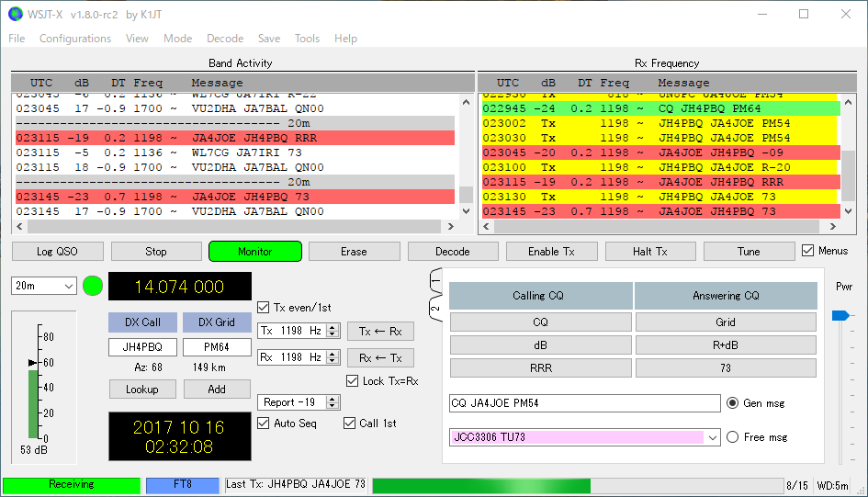Open the Decode menu

pyautogui.click(x=225, y=39)
